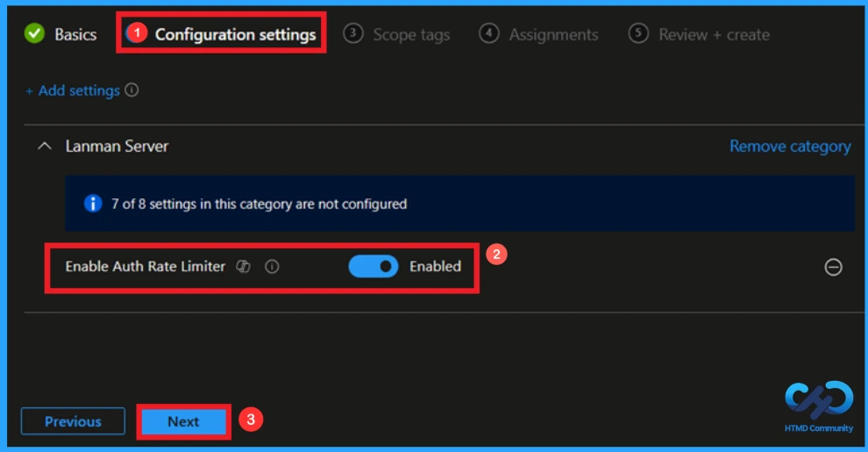
Task: Collapse the Lanman Server category
Action: [45, 147]
